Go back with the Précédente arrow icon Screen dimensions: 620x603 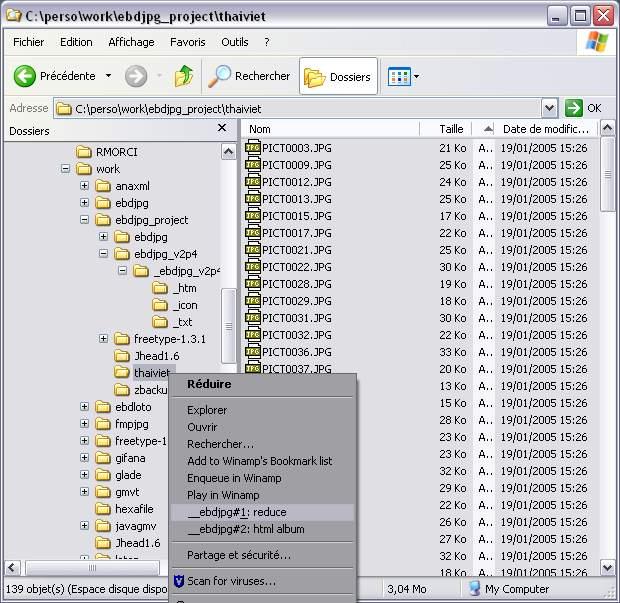coord(25,76)
